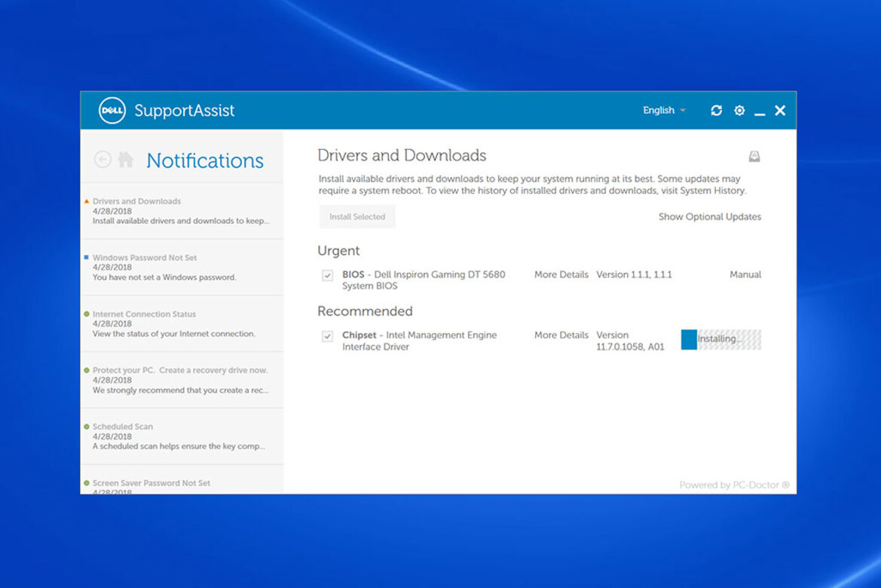
Task: Minimize the SupportAssist window
Action: [x=760, y=114]
